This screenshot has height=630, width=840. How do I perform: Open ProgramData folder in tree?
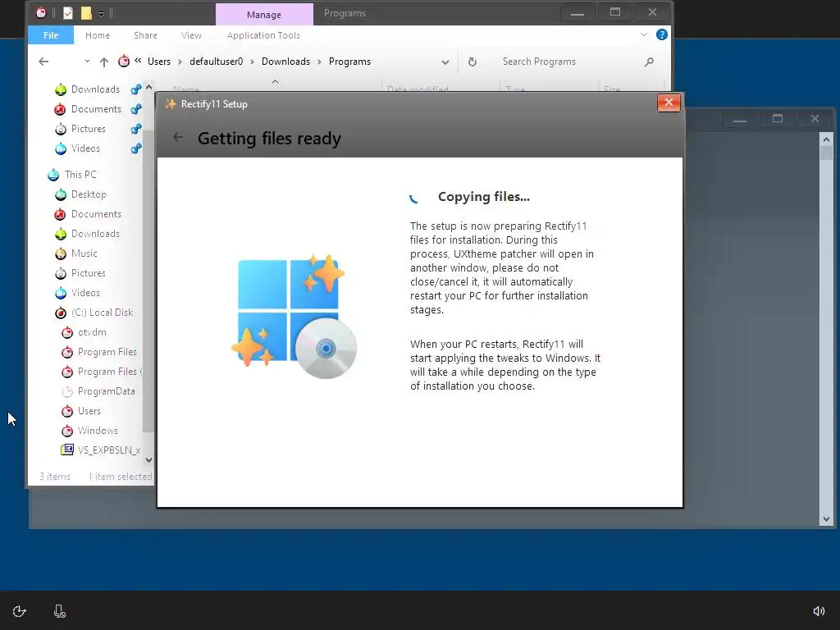pyautogui.click(x=106, y=391)
